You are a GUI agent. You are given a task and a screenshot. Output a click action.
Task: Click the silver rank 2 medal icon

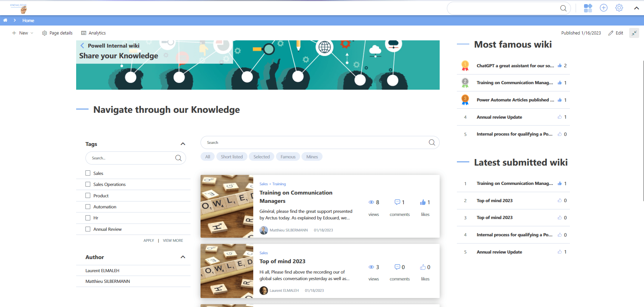[465, 83]
